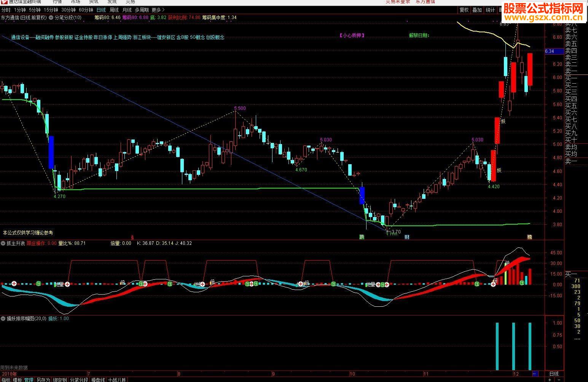Viewport: 588px width, 382px height.
Task: Click the 日线 period label at bottom right
Action: click(554, 374)
